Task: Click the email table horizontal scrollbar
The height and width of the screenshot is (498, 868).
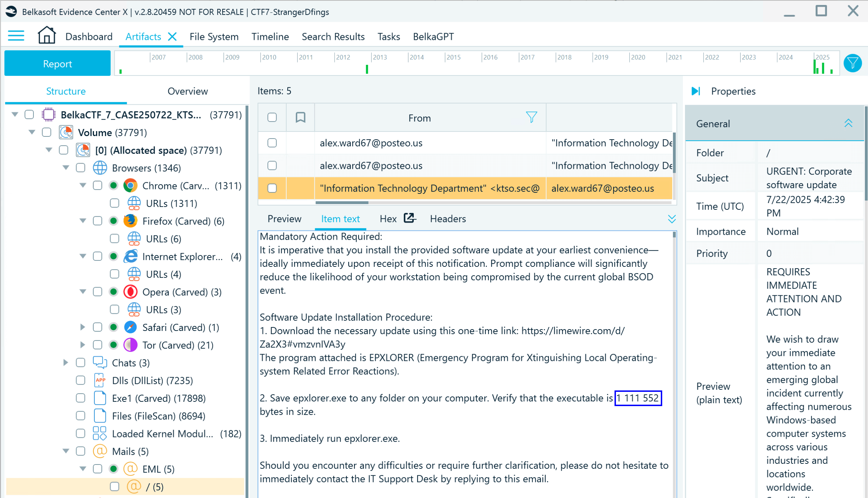Action: point(342,203)
